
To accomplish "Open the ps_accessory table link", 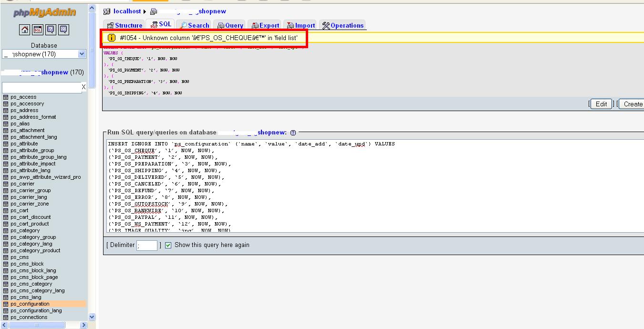I will [27, 103].
